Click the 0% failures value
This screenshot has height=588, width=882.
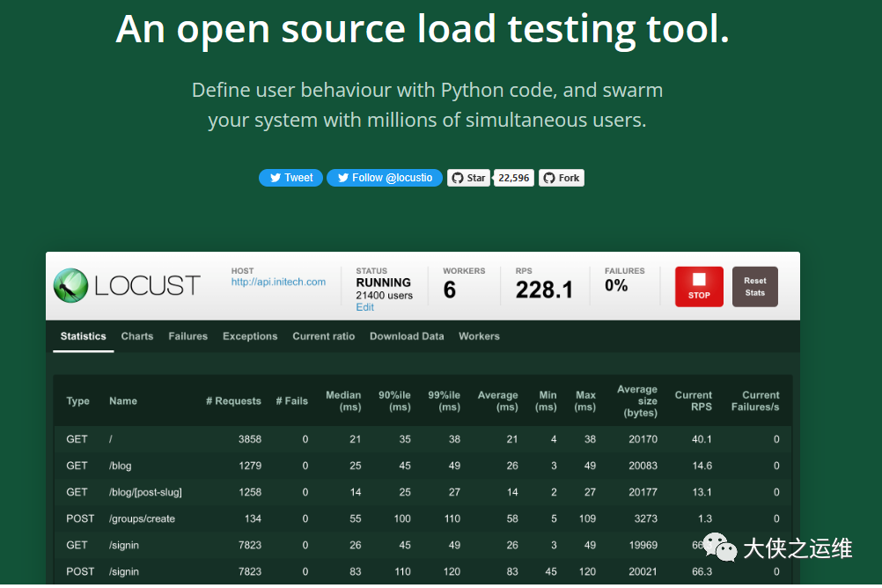coord(616,286)
